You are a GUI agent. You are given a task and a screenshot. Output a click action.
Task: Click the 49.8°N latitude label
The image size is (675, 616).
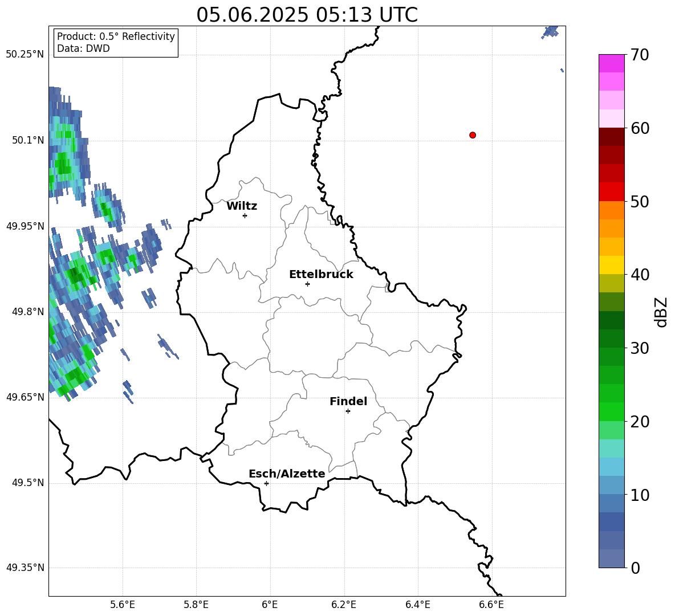pyautogui.click(x=28, y=312)
